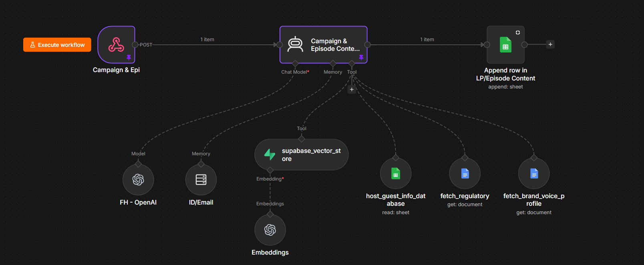Select the Embeddings OpenAI node
Viewport: 644px width, 265px height.
pos(270,230)
